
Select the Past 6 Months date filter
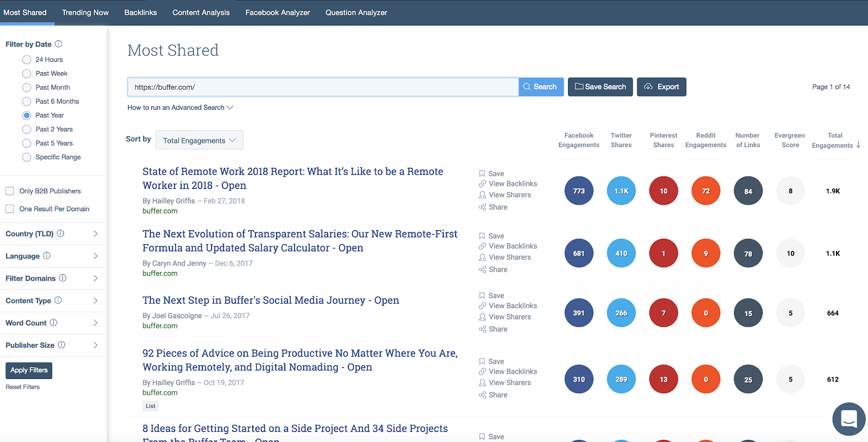pyautogui.click(x=27, y=102)
